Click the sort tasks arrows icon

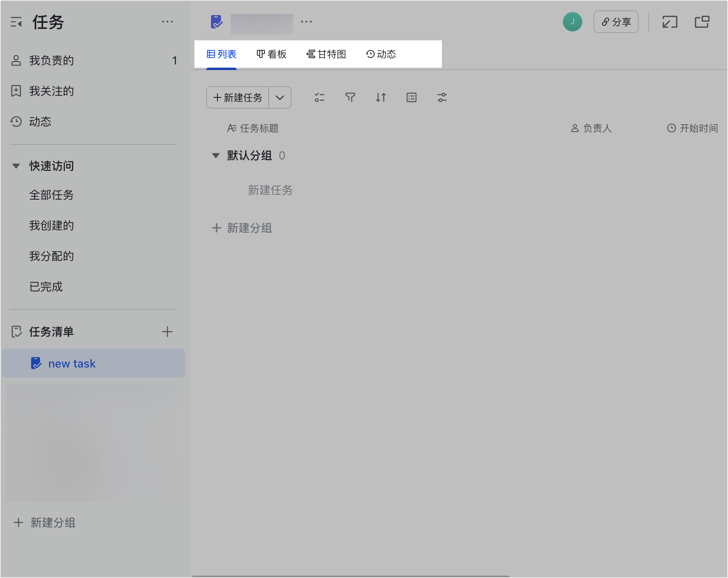(381, 97)
